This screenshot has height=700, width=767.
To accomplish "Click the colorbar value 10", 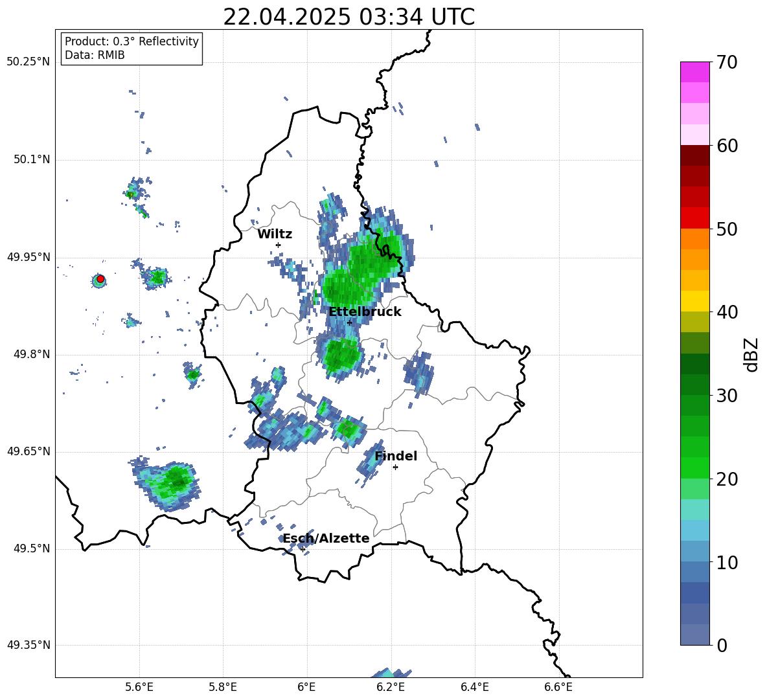I will click(x=727, y=562).
